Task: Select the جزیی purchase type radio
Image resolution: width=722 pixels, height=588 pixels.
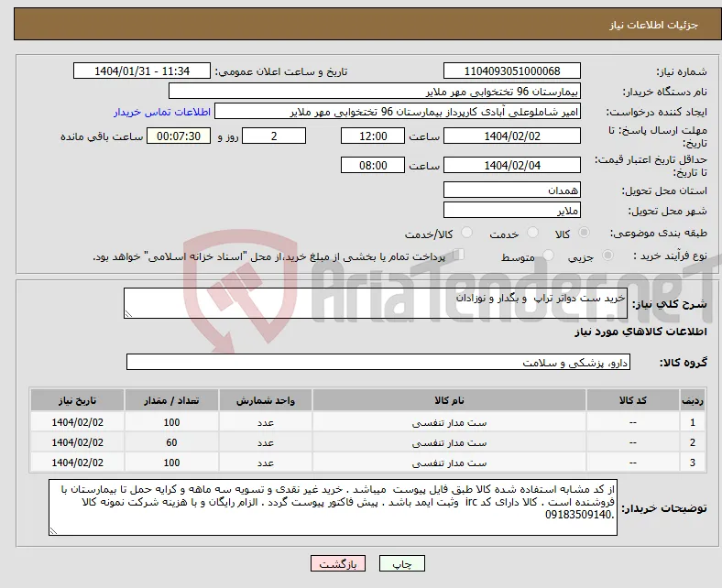Action: 607,256
